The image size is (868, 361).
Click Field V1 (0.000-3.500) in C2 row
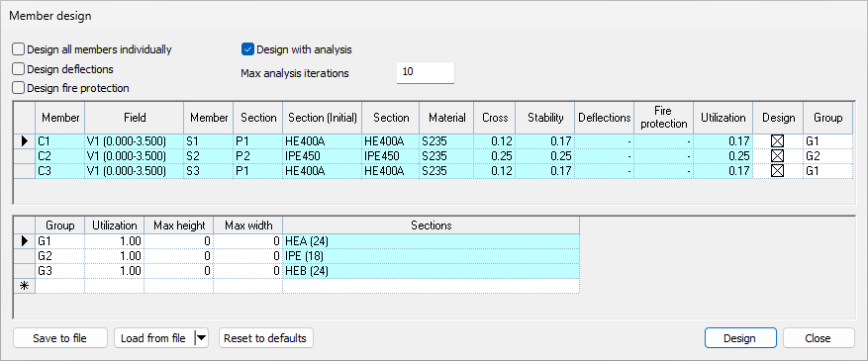[x=135, y=156]
